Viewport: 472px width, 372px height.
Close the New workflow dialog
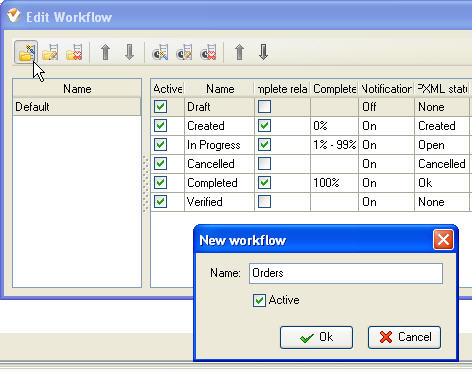[443, 239]
